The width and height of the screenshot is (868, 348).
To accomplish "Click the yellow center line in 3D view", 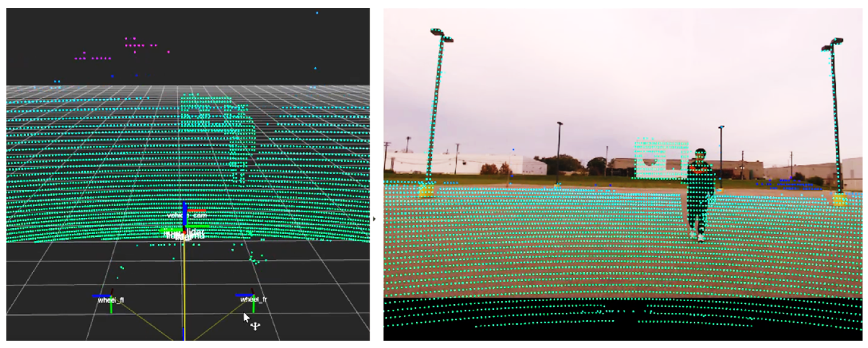I will (x=184, y=276).
